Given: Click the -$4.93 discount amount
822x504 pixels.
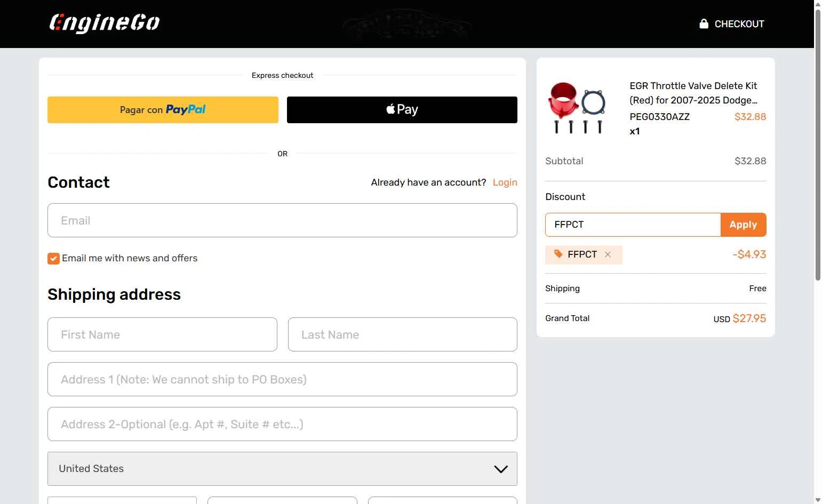Looking at the screenshot, I should pos(749,254).
